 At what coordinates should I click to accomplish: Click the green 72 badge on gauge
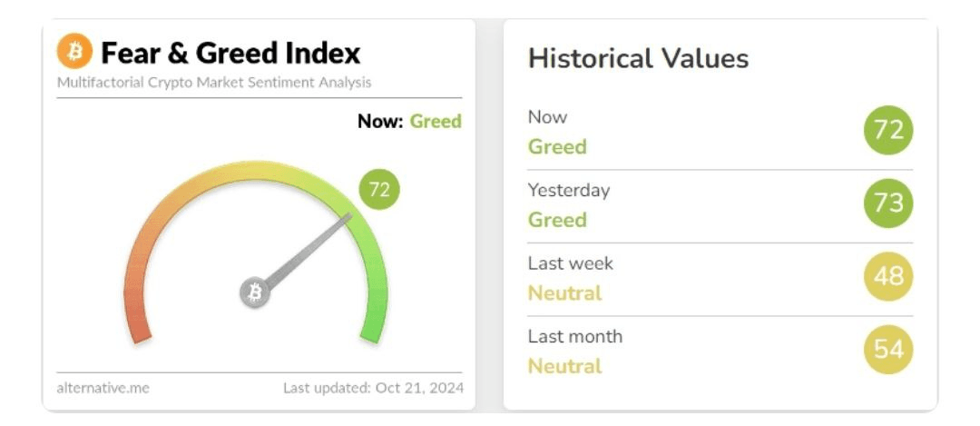379,190
